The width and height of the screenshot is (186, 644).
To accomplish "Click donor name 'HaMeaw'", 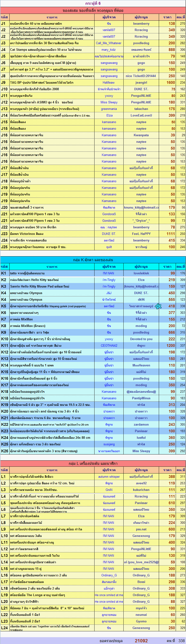I will click(109, 82).
